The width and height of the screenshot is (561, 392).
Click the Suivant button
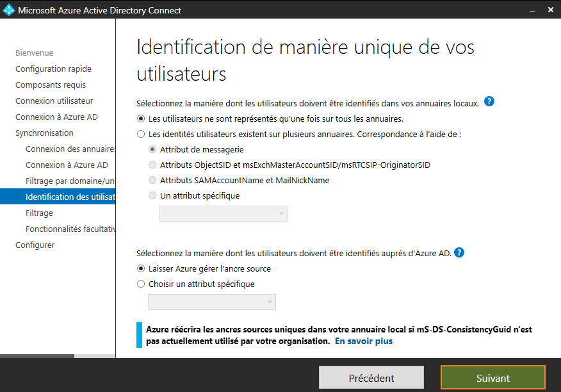click(x=493, y=377)
